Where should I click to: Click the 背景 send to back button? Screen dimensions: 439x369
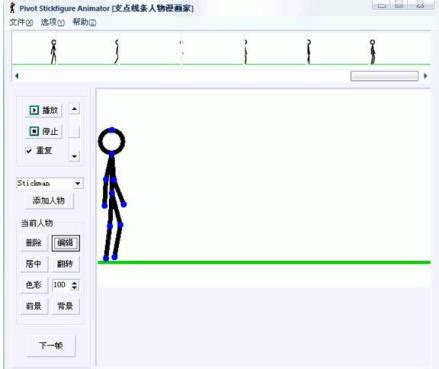click(65, 306)
